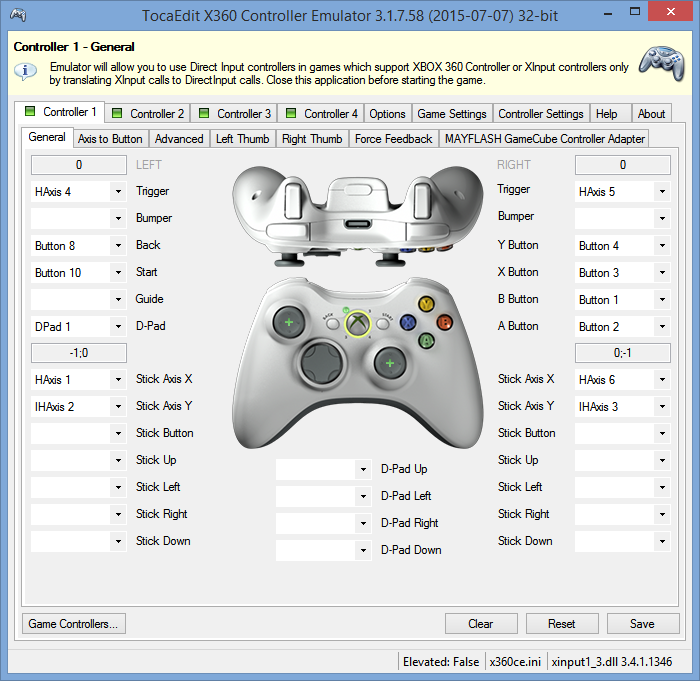Screen dimensions: 700x681
Task: Open the Force Feedback tab
Action: [393, 139]
